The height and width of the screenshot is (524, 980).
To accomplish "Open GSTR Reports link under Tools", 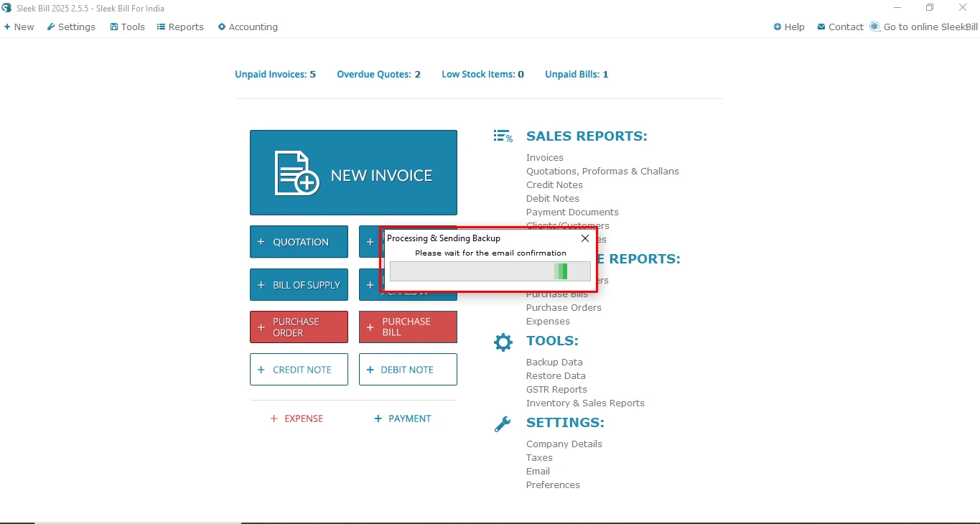I will (x=556, y=390).
